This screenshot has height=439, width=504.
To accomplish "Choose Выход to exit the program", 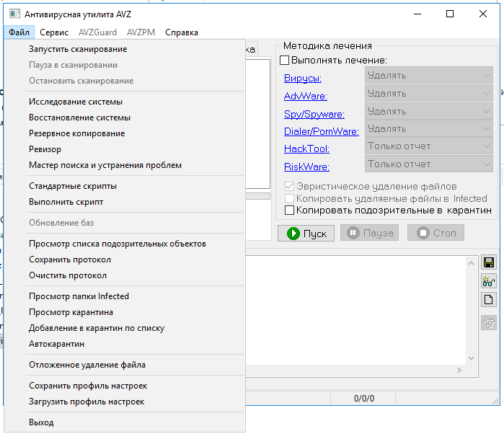I will 41,422.
